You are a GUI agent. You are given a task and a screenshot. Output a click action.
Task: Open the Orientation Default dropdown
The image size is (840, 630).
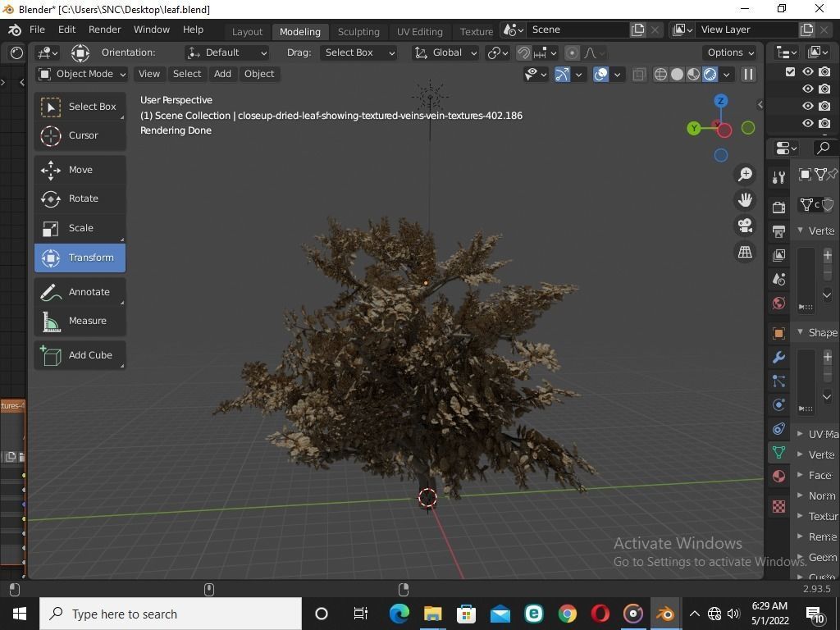click(x=226, y=52)
